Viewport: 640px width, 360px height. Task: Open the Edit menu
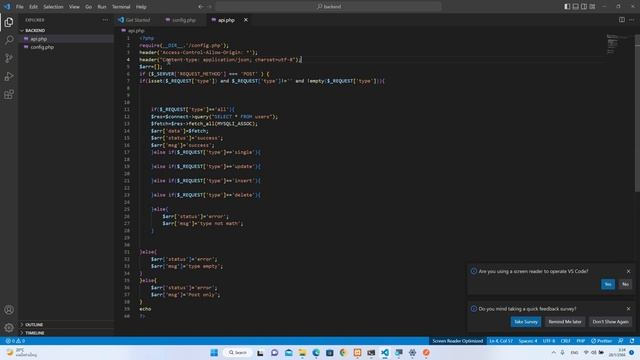pyautogui.click(x=33, y=7)
